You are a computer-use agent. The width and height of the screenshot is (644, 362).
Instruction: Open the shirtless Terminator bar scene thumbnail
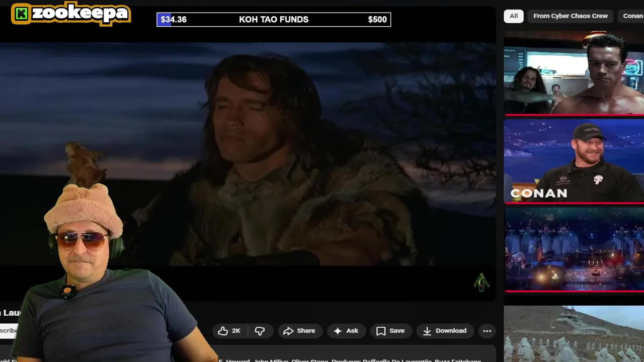(x=574, y=73)
